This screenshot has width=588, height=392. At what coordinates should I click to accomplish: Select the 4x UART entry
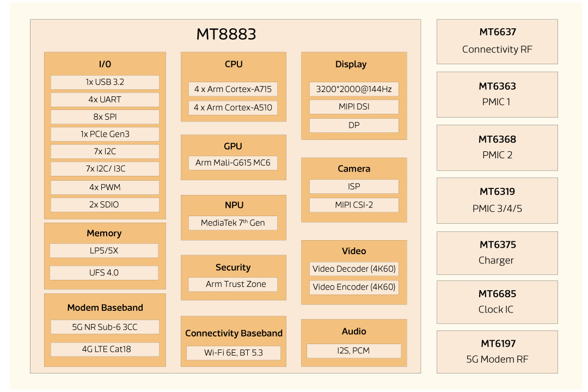click(x=105, y=100)
